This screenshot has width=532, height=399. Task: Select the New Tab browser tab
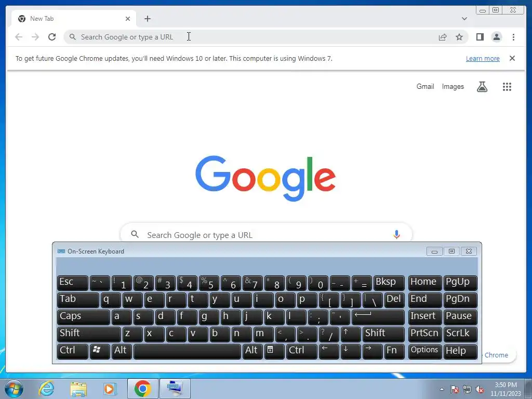pyautogui.click(x=74, y=19)
